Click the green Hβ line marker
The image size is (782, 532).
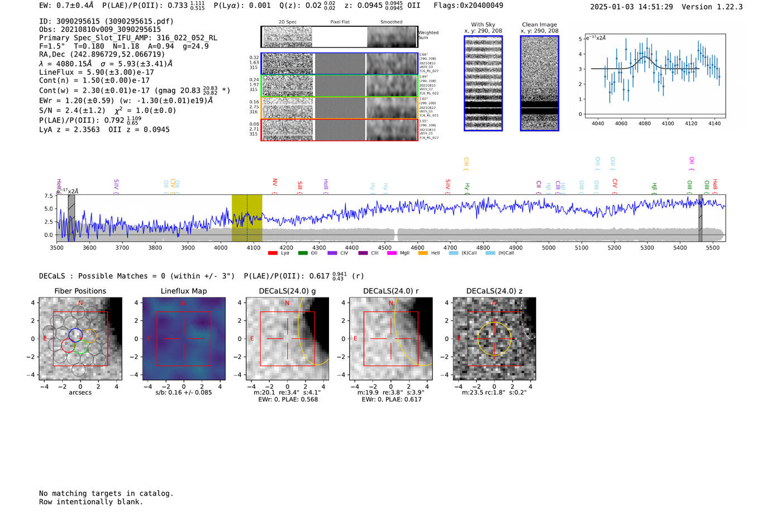(654, 188)
